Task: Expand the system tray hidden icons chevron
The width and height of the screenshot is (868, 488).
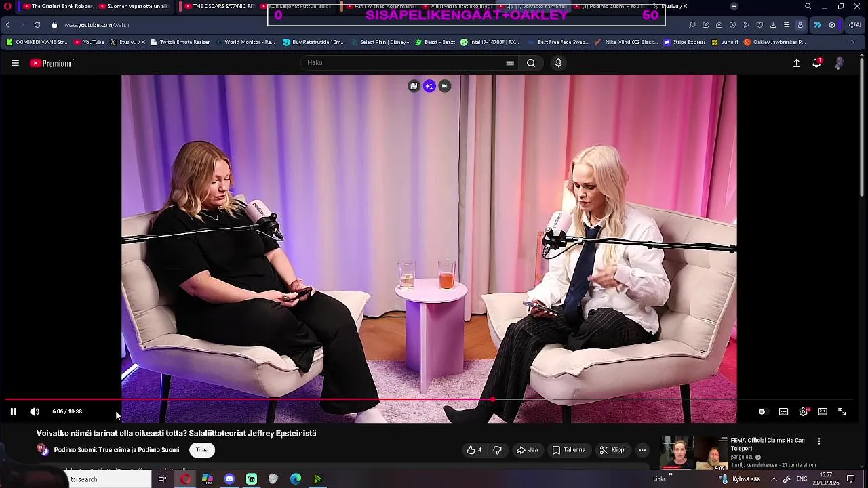Action: tap(774, 479)
